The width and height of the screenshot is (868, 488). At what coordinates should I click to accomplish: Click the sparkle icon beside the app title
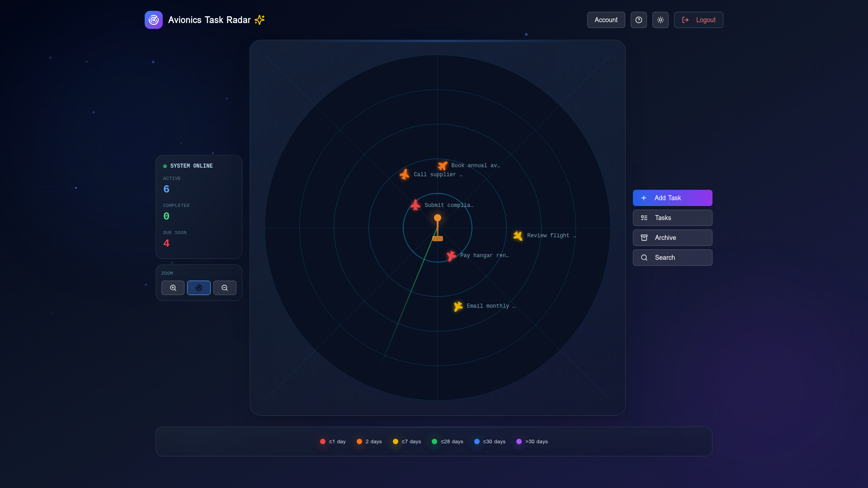[x=259, y=20]
